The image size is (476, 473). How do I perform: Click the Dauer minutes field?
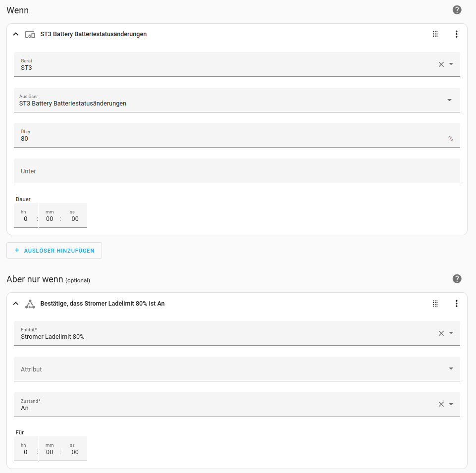click(x=50, y=219)
